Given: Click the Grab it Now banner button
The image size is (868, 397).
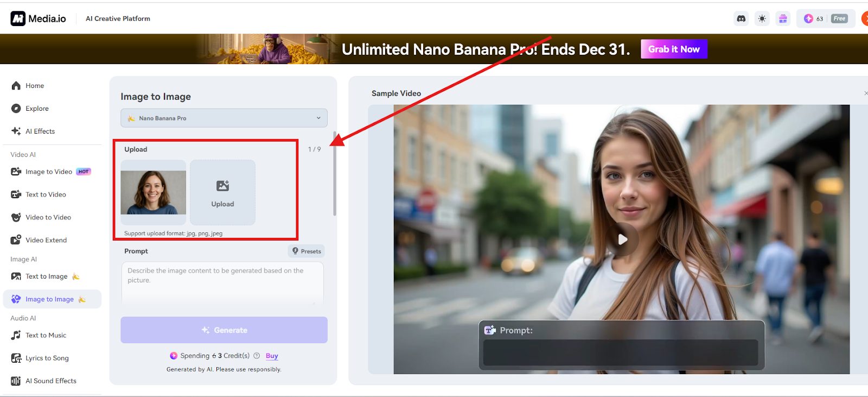Looking at the screenshot, I should [674, 49].
